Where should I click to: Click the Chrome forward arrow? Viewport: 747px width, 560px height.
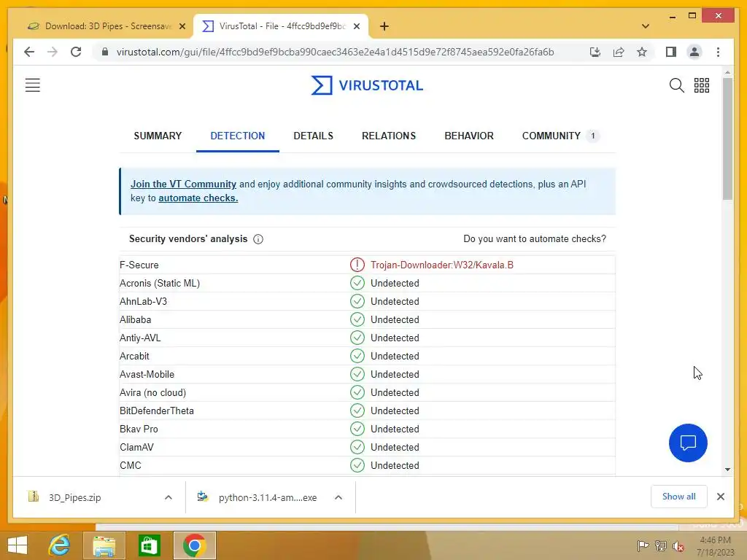pyautogui.click(x=53, y=52)
